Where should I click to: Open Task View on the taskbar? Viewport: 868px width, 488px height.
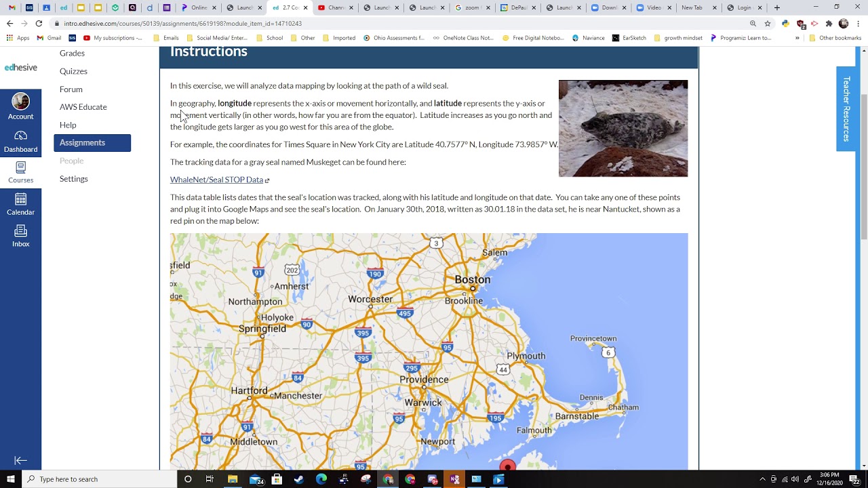[x=210, y=479]
